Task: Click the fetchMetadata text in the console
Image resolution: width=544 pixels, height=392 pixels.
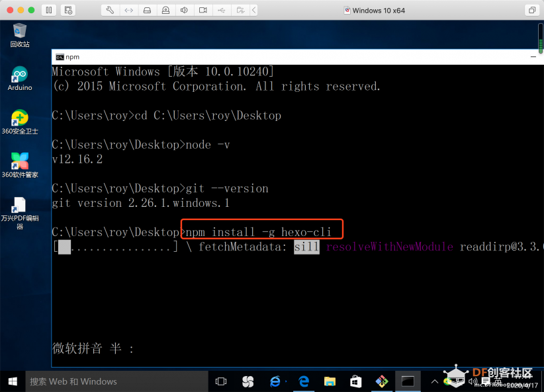Action: [x=242, y=247]
